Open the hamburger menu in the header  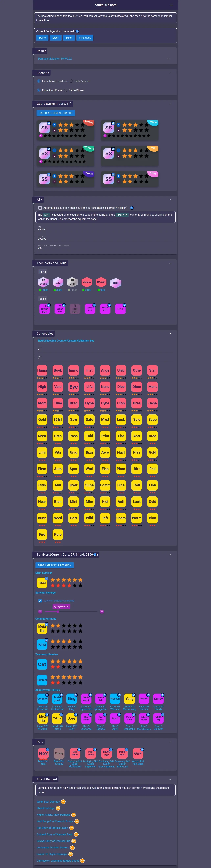(x=171, y=5)
